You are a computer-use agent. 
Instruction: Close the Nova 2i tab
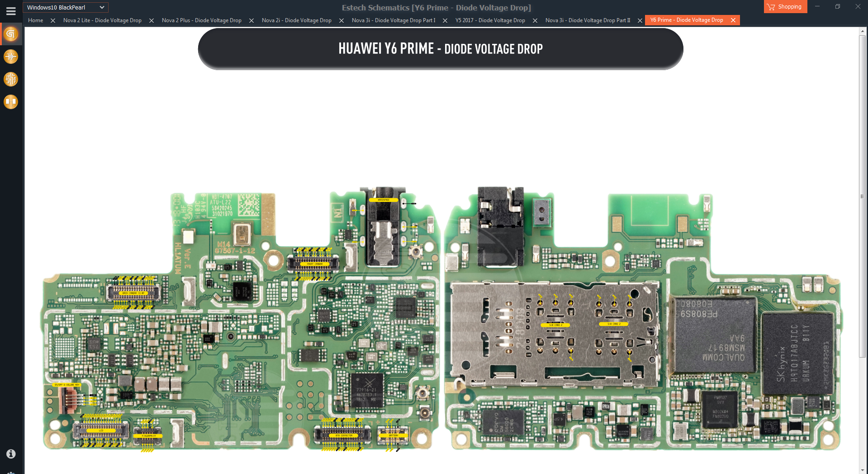pos(342,20)
